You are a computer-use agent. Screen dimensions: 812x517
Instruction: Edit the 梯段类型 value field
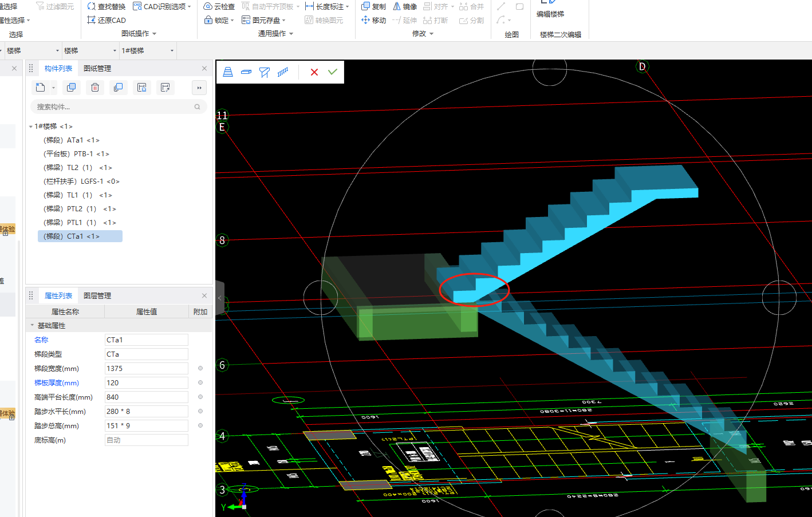(147, 354)
